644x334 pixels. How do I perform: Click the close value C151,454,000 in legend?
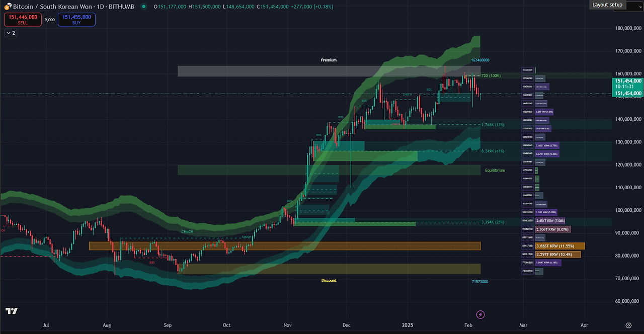point(273,6)
